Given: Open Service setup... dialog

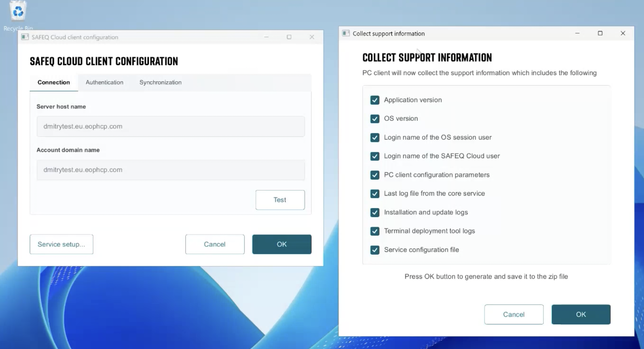Looking at the screenshot, I should tap(61, 244).
